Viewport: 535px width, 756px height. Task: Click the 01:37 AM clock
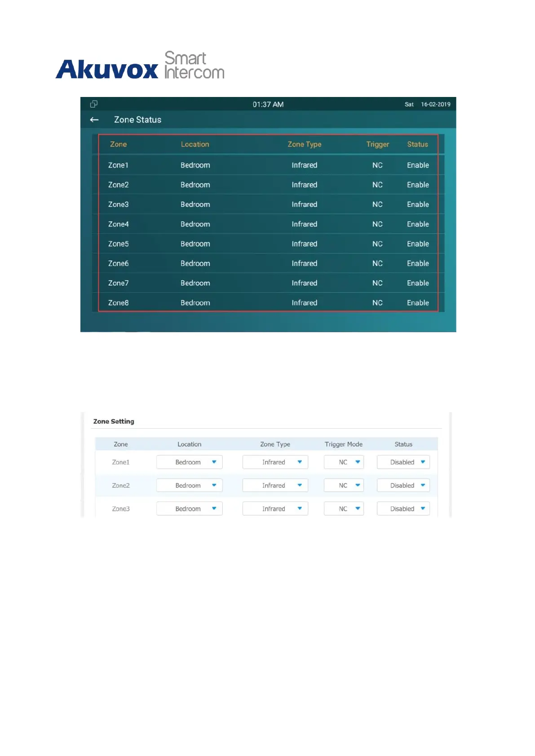pyautogui.click(x=268, y=104)
